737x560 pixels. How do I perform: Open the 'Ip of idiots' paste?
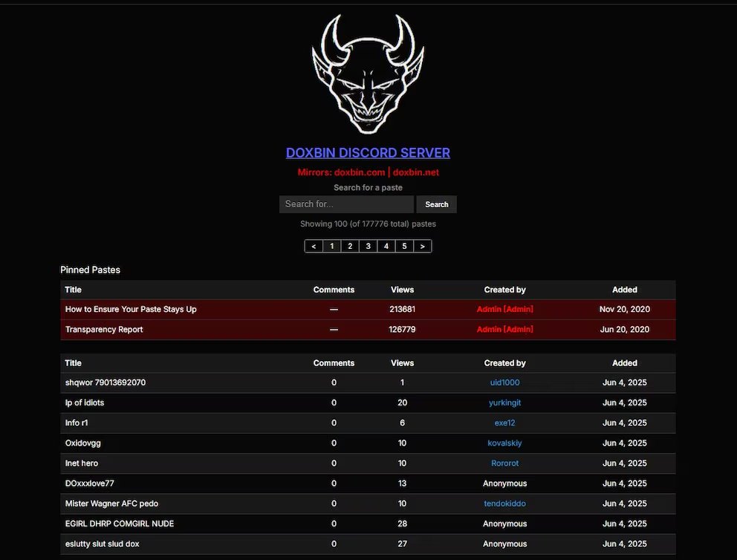point(85,403)
